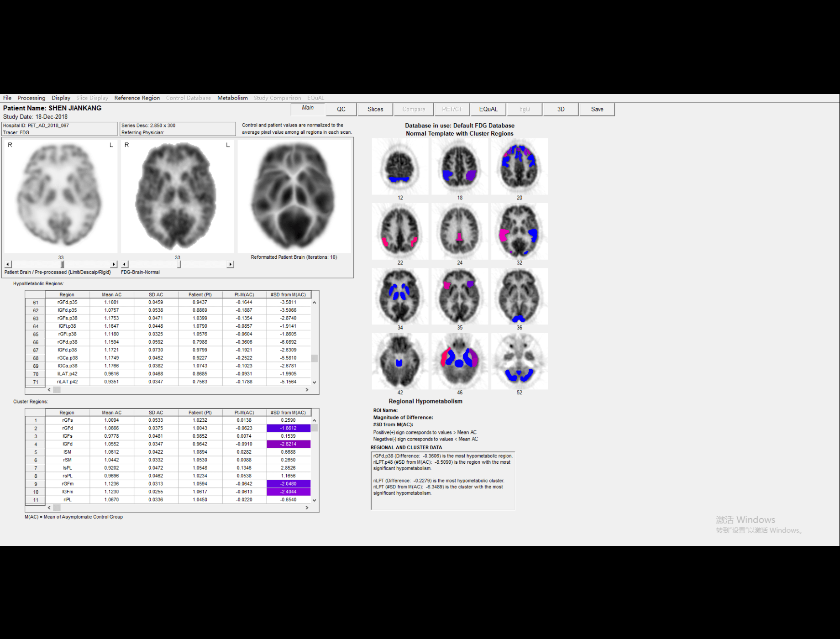Select the slice 46 brain thumbnail
The image size is (840, 639).
[x=459, y=361]
